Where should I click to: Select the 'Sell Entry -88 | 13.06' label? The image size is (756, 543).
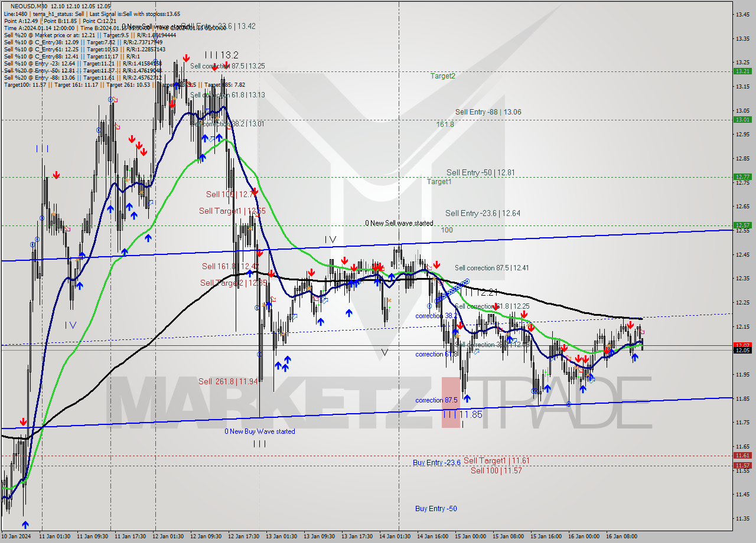(x=488, y=112)
